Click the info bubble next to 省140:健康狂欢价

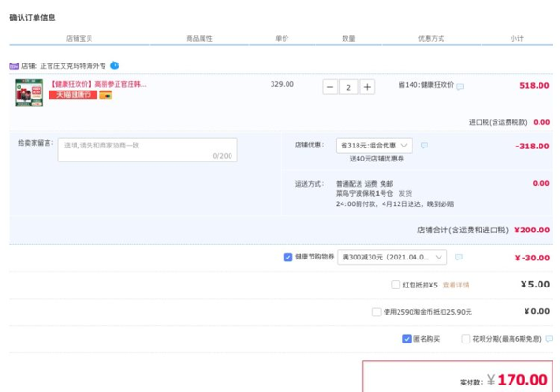point(460,86)
